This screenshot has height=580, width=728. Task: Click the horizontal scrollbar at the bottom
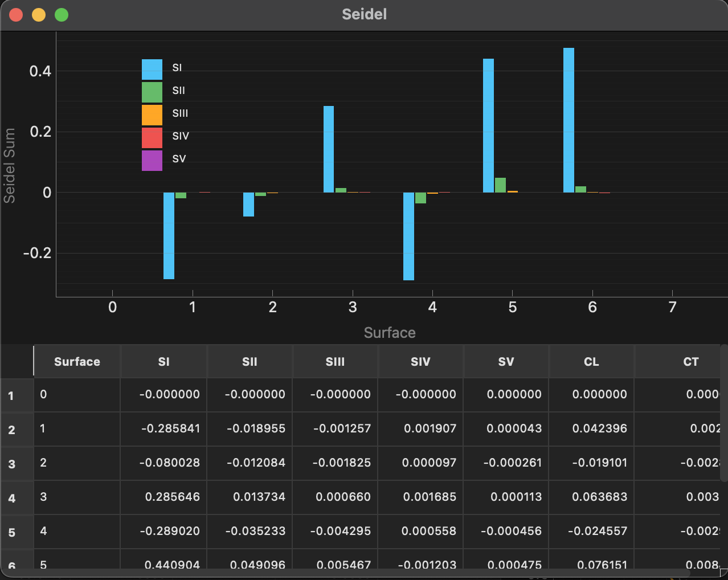[342, 574]
